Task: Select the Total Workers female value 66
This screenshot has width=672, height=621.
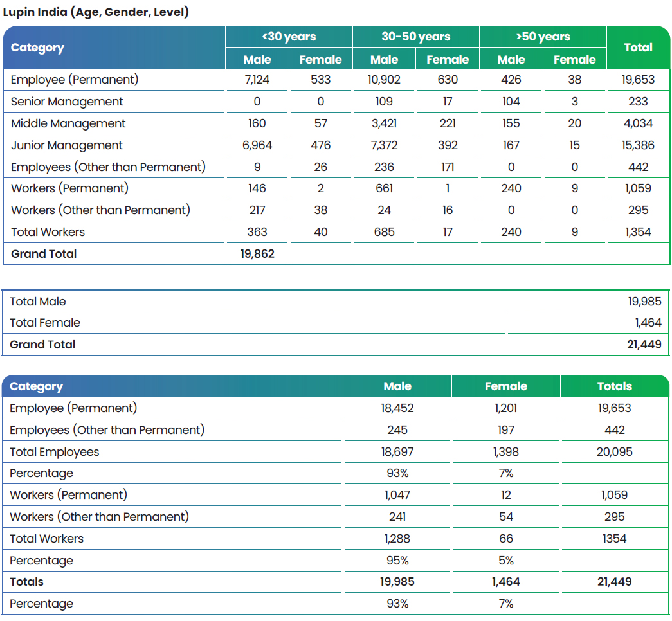Action: coord(505,539)
